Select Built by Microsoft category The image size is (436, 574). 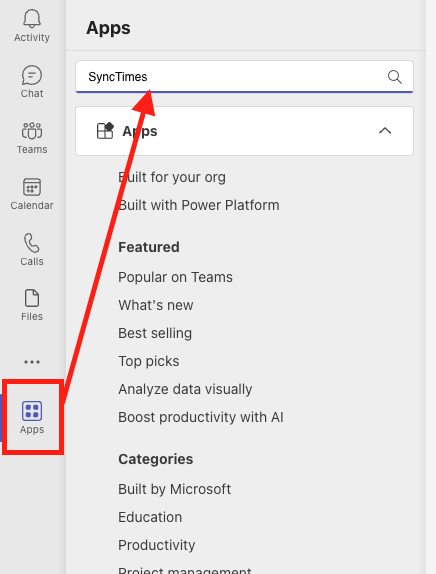[175, 489]
